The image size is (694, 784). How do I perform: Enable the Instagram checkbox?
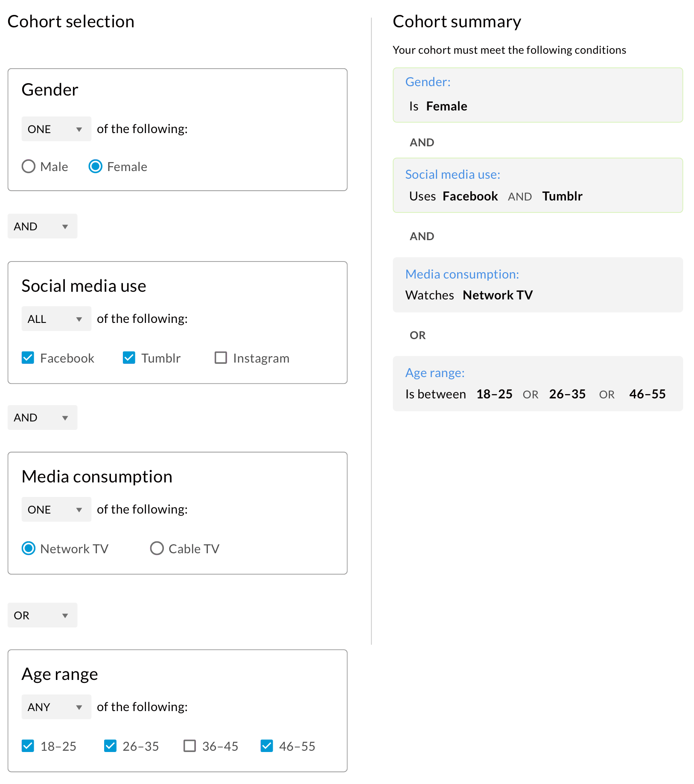click(x=221, y=358)
